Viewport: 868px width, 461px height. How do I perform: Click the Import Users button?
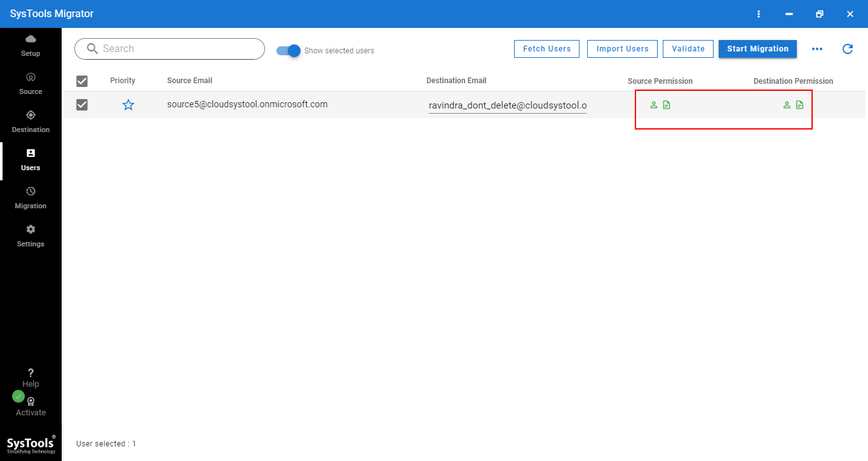(623, 49)
